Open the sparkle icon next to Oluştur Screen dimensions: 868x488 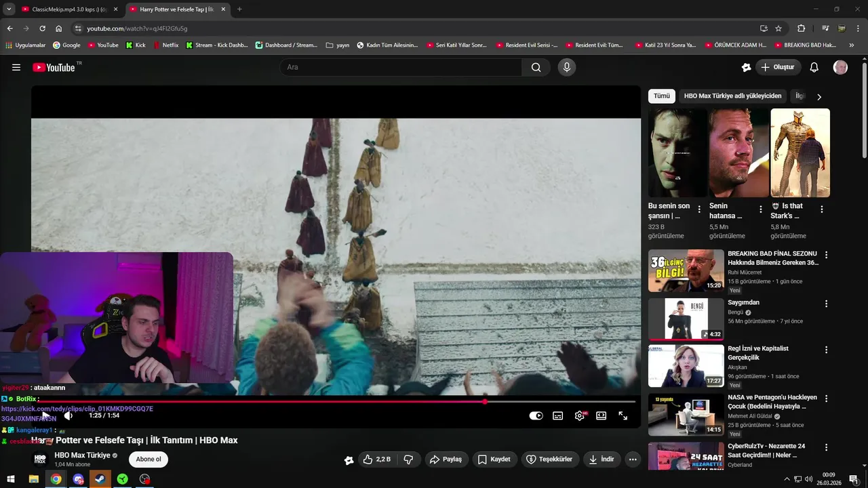(747, 67)
